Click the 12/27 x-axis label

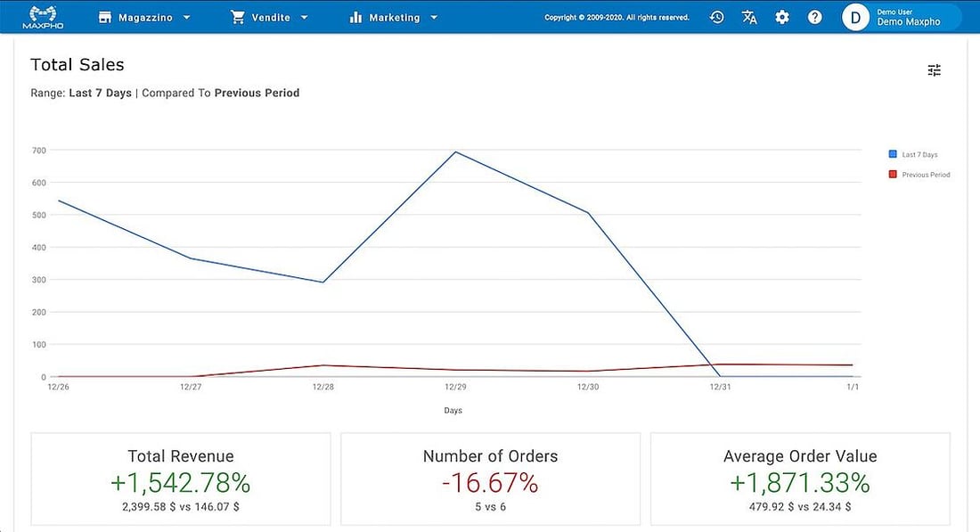[x=191, y=387]
